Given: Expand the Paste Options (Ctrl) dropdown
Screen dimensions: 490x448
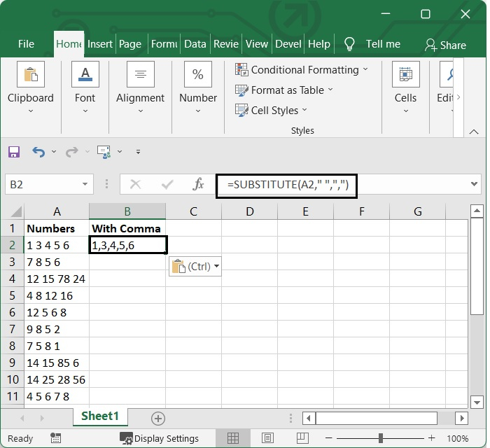Looking at the screenshot, I should pos(216,266).
